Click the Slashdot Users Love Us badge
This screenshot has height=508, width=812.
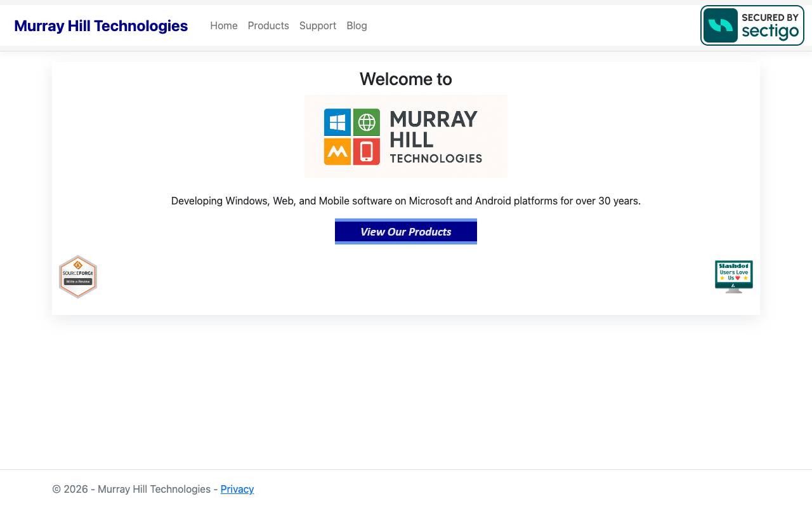(734, 277)
